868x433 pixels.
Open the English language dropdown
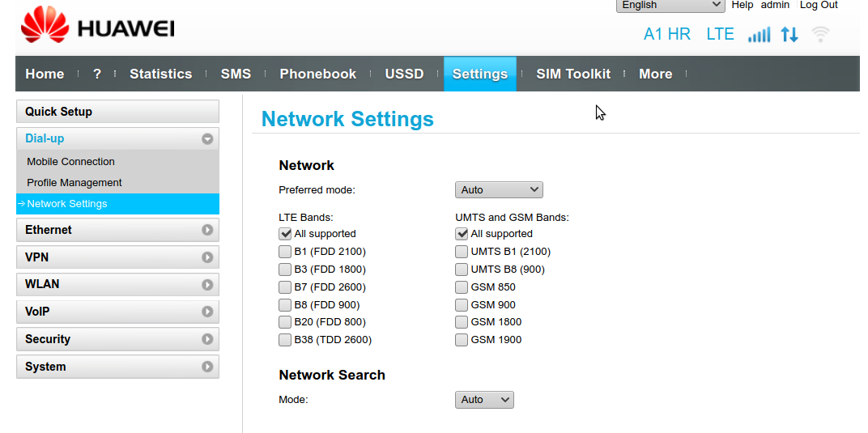click(670, 5)
